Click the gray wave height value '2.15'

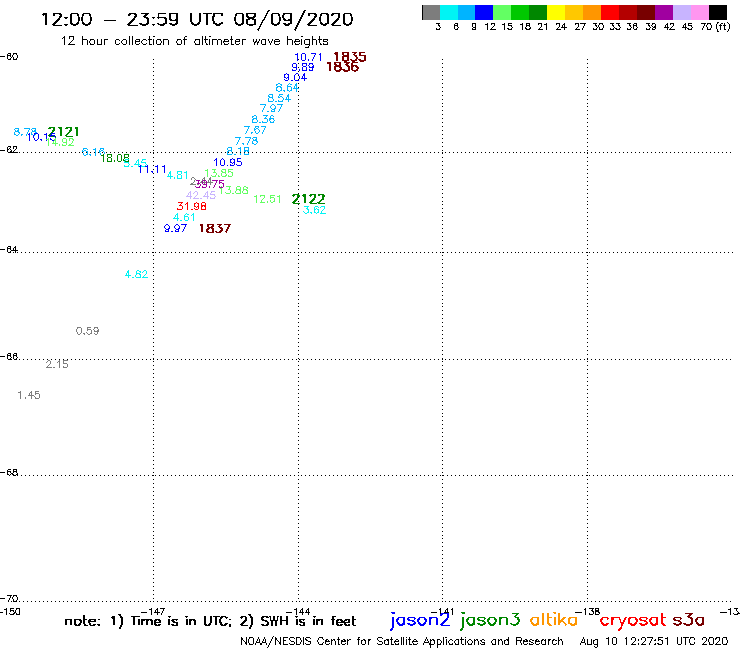pyautogui.click(x=57, y=364)
